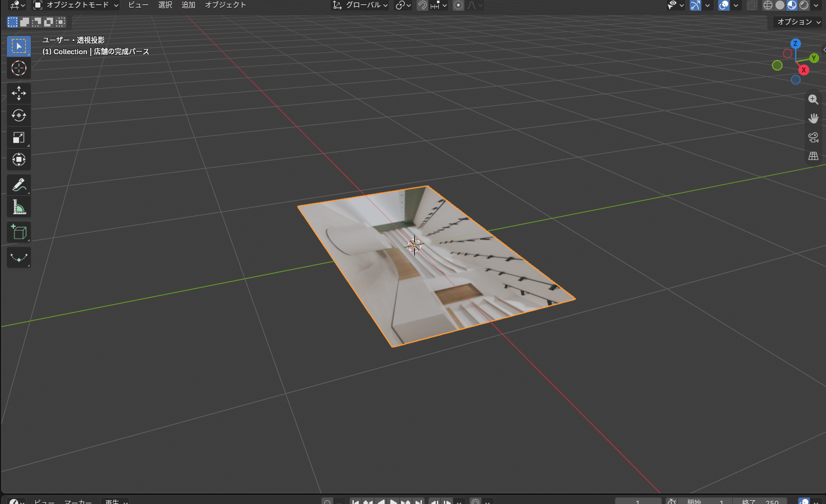Toggle snapping with the magnet icon
The height and width of the screenshot is (504, 826).
pyautogui.click(x=422, y=5)
